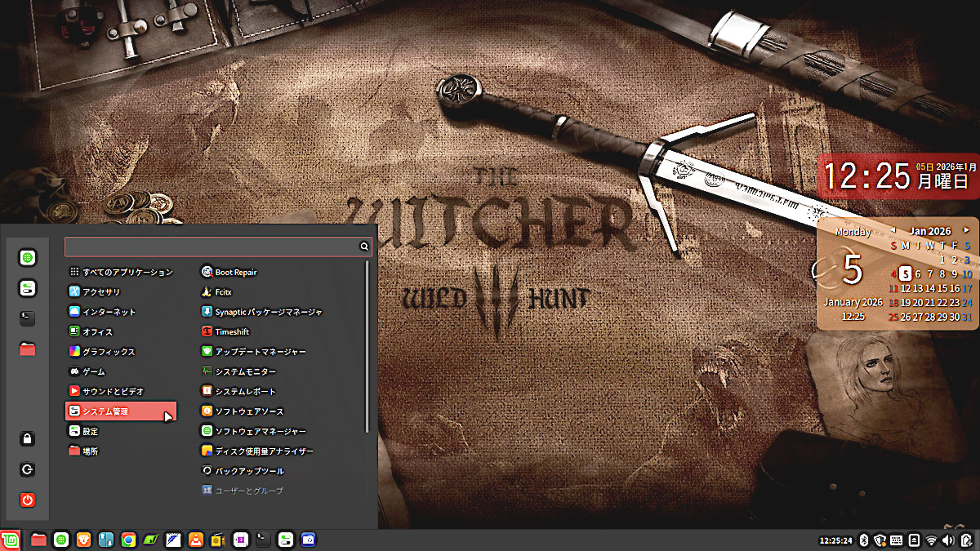Open Brave browser from the taskbar

(x=83, y=540)
